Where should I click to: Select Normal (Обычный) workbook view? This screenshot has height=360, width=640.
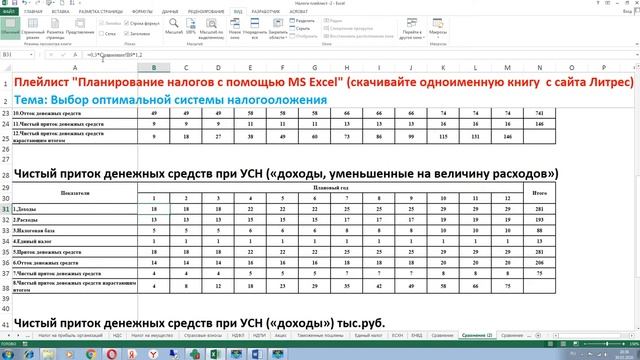[10, 29]
